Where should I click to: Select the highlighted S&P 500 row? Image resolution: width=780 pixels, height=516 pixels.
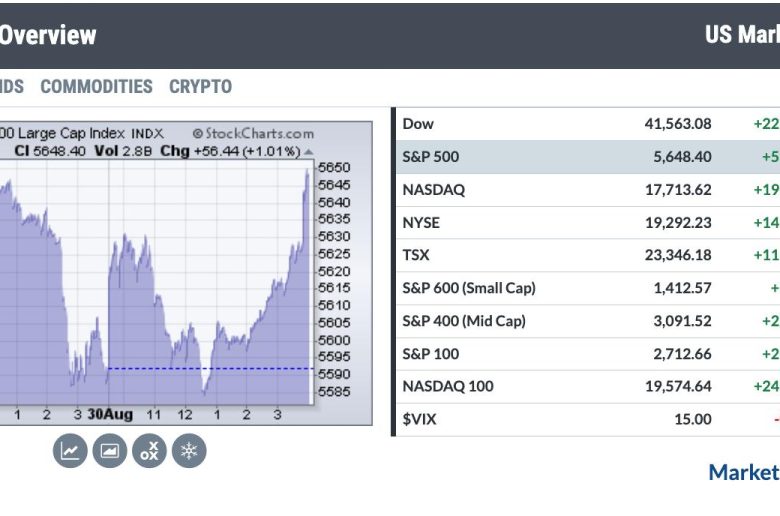pyautogui.click(x=588, y=157)
